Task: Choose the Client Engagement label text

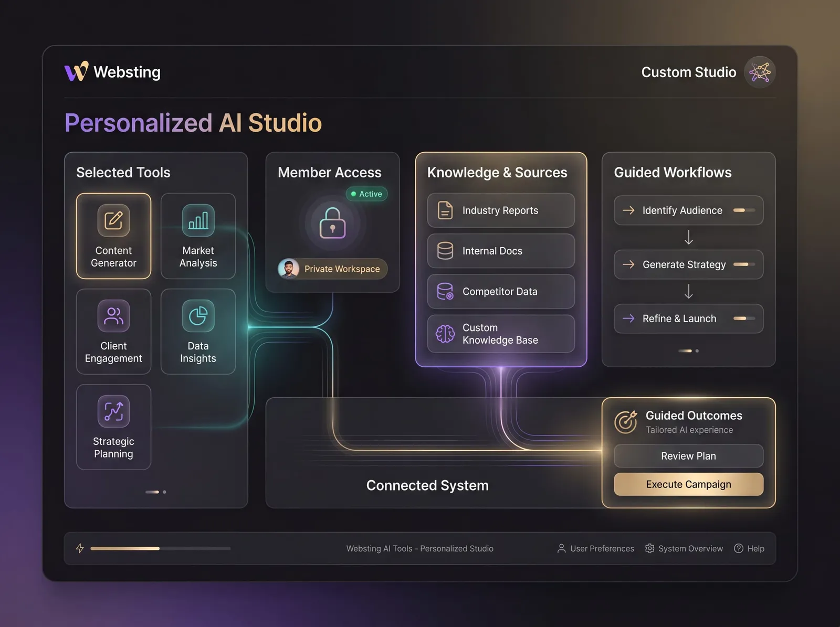Action: click(113, 352)
